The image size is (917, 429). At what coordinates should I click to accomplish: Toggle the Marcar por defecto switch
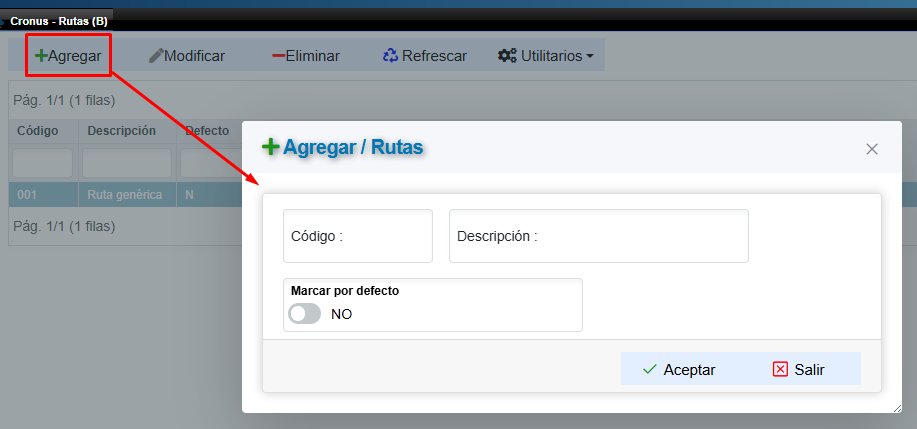click(x=305, y=314)
